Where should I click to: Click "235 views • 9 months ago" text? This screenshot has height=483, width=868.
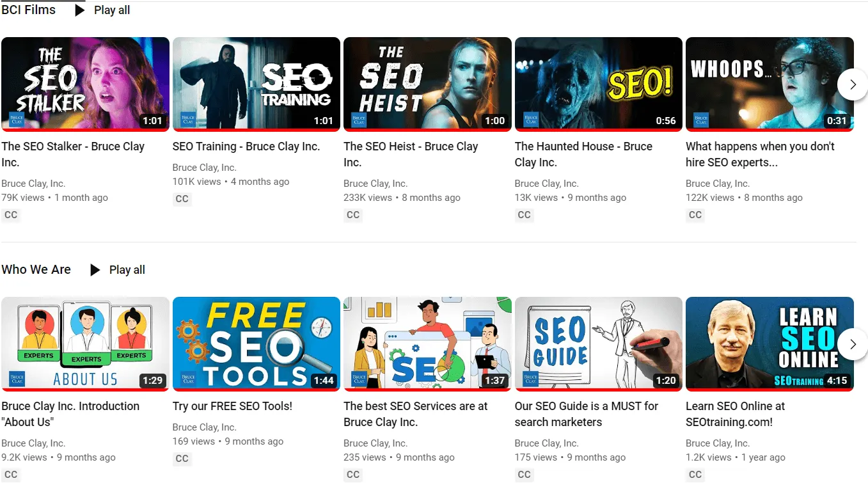click(x=399, y=457)
